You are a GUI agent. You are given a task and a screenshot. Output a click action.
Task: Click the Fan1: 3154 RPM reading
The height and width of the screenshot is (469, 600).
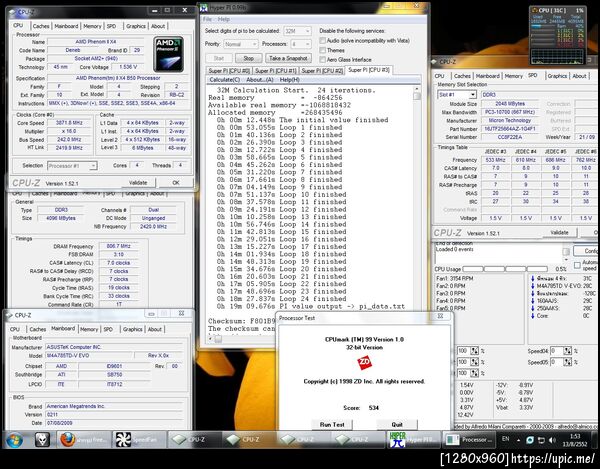(x=454, y=278)
